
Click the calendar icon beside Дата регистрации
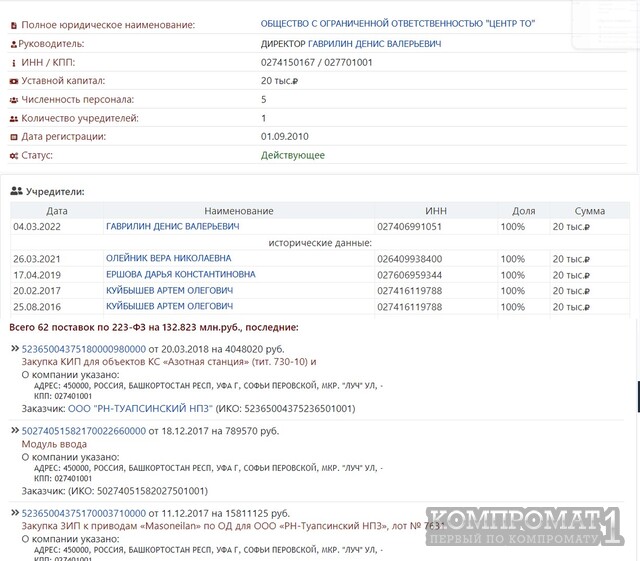click(x=14, y=137)
